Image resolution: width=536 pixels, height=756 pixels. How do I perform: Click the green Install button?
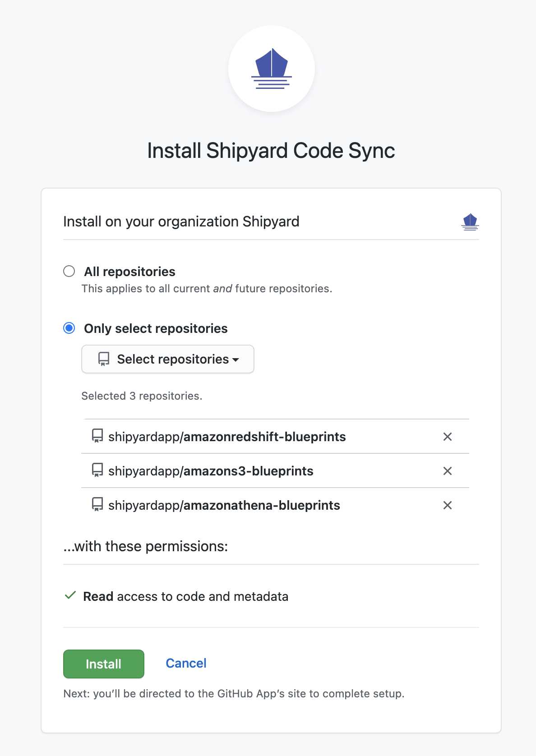[104, 664]
